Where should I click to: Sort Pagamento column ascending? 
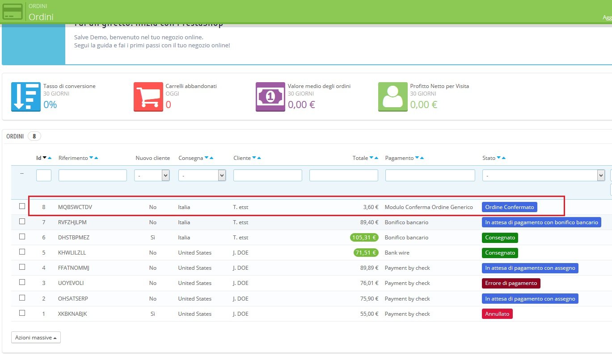pos(422,158)
